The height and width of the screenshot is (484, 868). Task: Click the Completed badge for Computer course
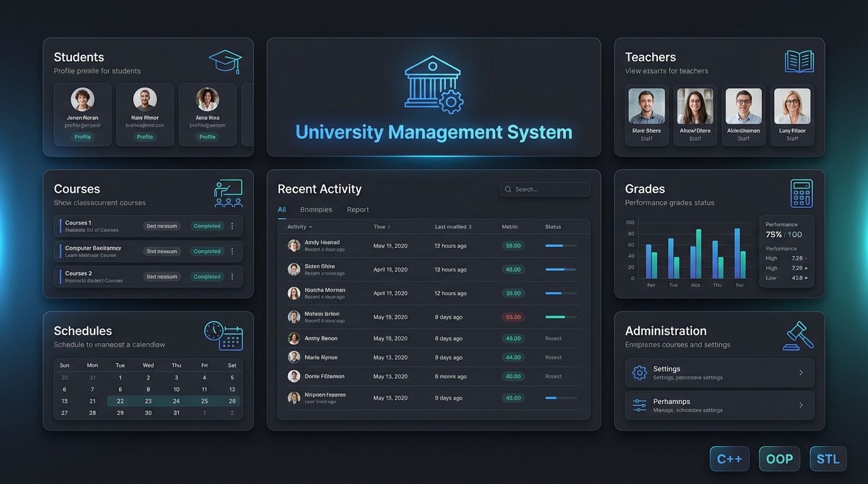[207, 251]
